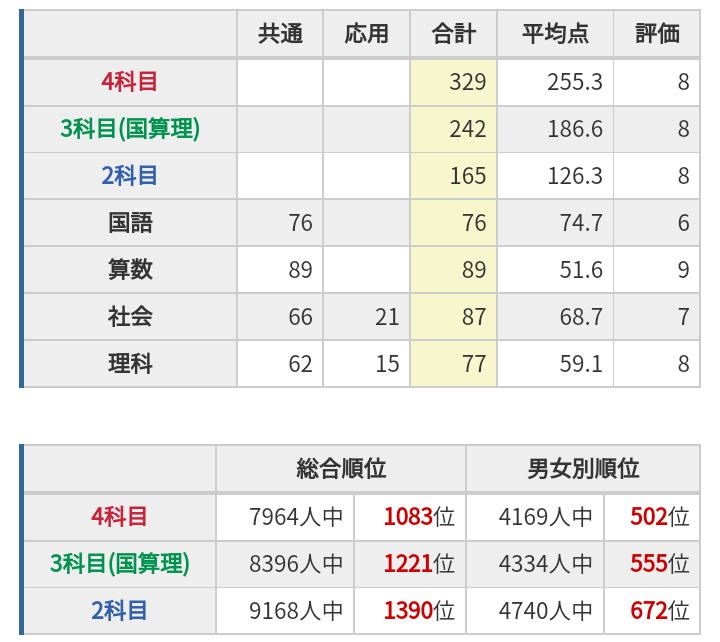Click the average value 126.3
This screenshot has width=720, height=642.
pos(574,176)
